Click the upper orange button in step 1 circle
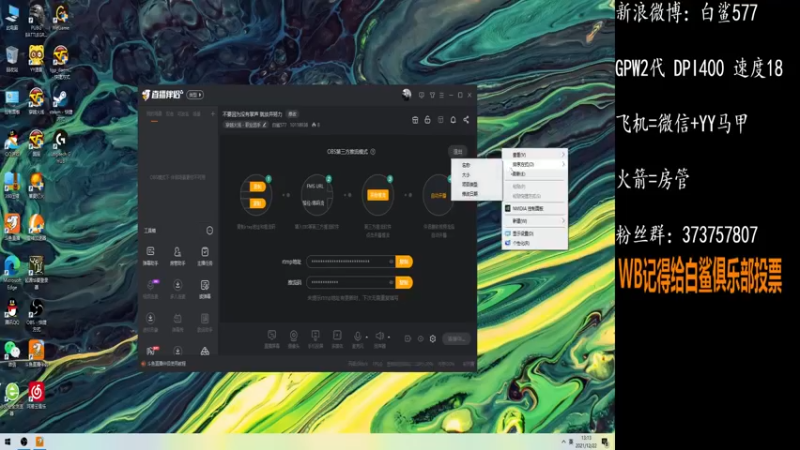 pyautogui.click(x=258, y=187)
